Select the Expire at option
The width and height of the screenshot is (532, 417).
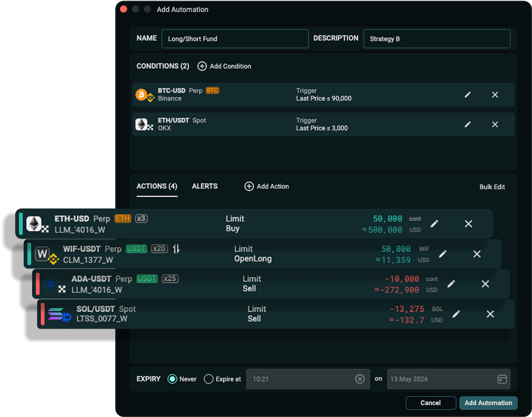209,379
